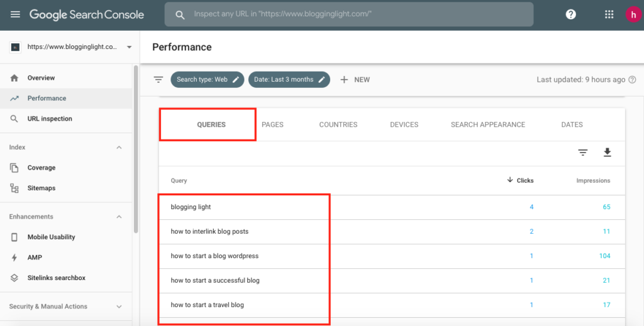Click the Mobile Usability phone icon
Screen dimensions: 644x326
pos(14,237)
